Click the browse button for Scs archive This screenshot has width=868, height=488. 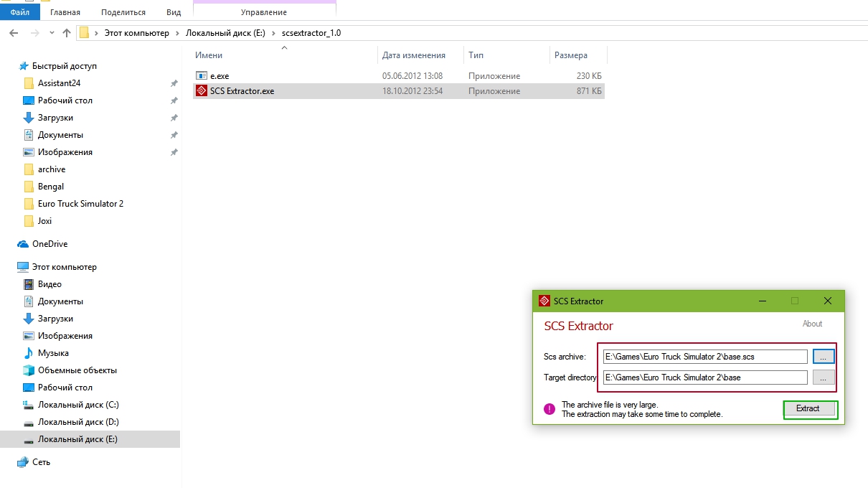pos(824,357)
